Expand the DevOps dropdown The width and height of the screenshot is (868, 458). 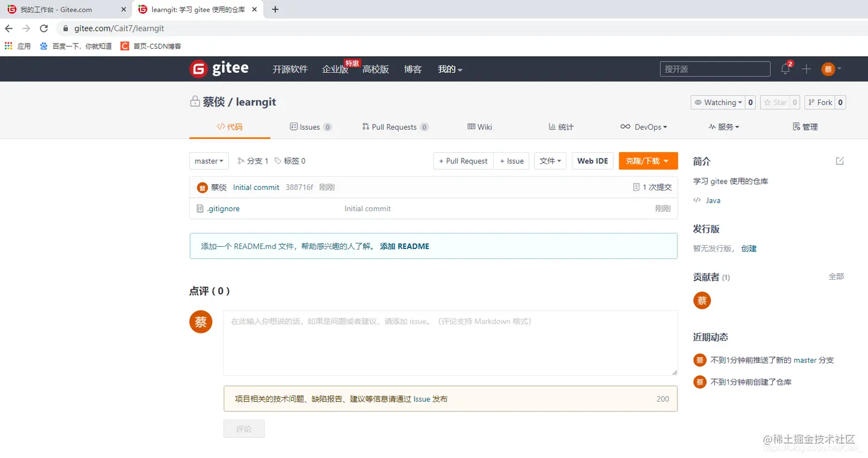[x=644, y=127]
